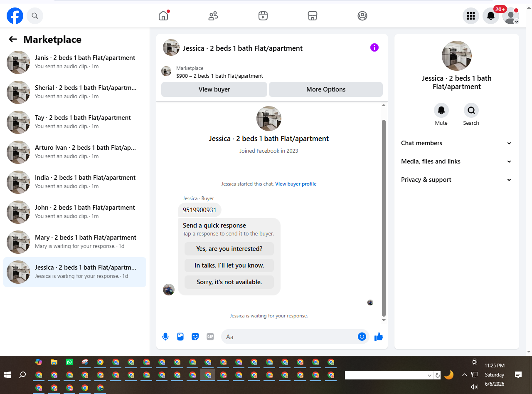Open the Tay conversation
The width and height of the screenshot is (532, 394).
[x=75, y=122]
